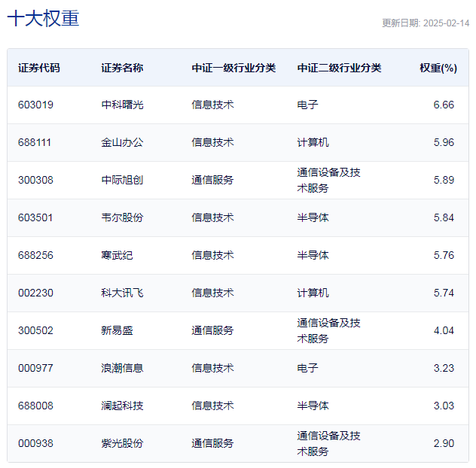The height and width of the screenshot is (468, 476).
Task: Click 通信设备及技术服务 in the 新易盛 row
Action: point(329,330)
